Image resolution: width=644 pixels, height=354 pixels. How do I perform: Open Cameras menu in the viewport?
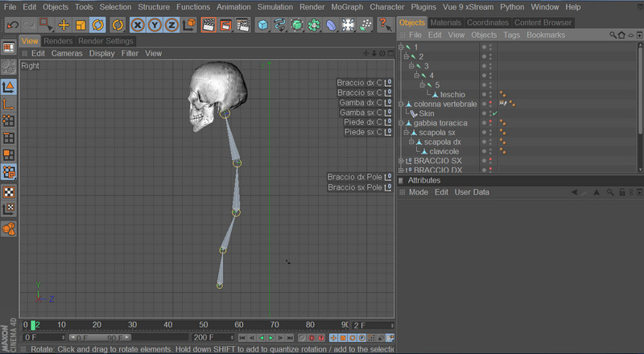tap(67, 53)
